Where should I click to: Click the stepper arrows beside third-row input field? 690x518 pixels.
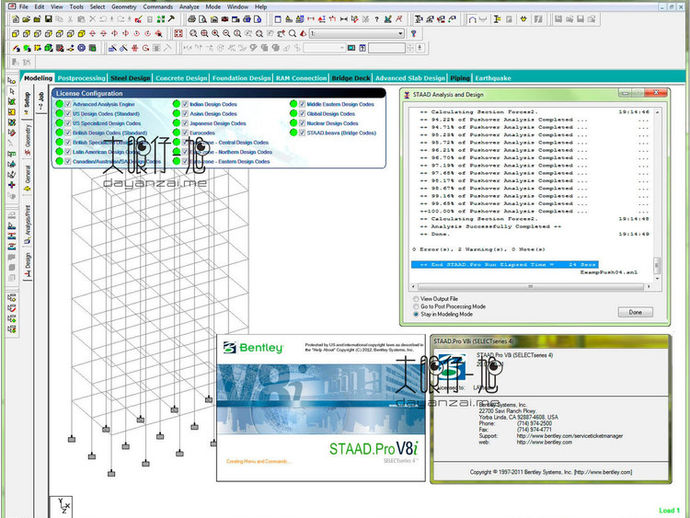pyautogui.click(x=410, y=48)
